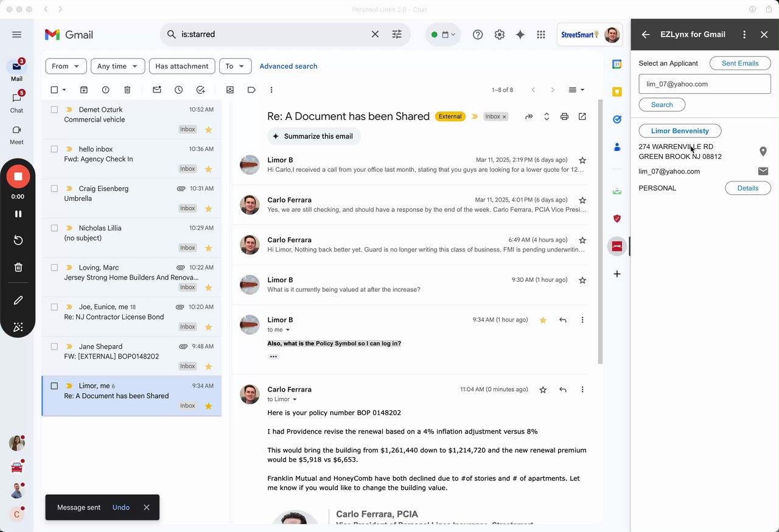This screenshot has height=532, width=779.
Task: Open Gmail support help icon
Action: (478, 35)
